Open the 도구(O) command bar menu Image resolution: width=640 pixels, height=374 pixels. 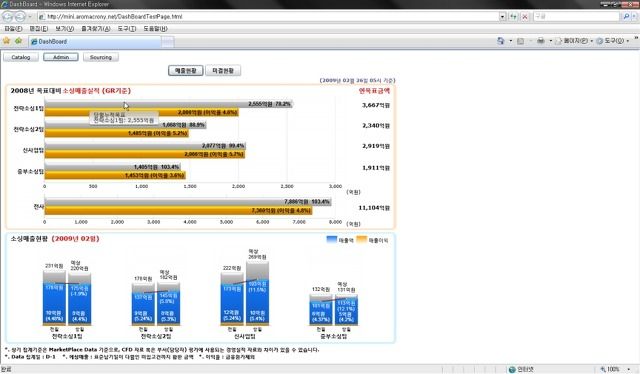point(613,41)
